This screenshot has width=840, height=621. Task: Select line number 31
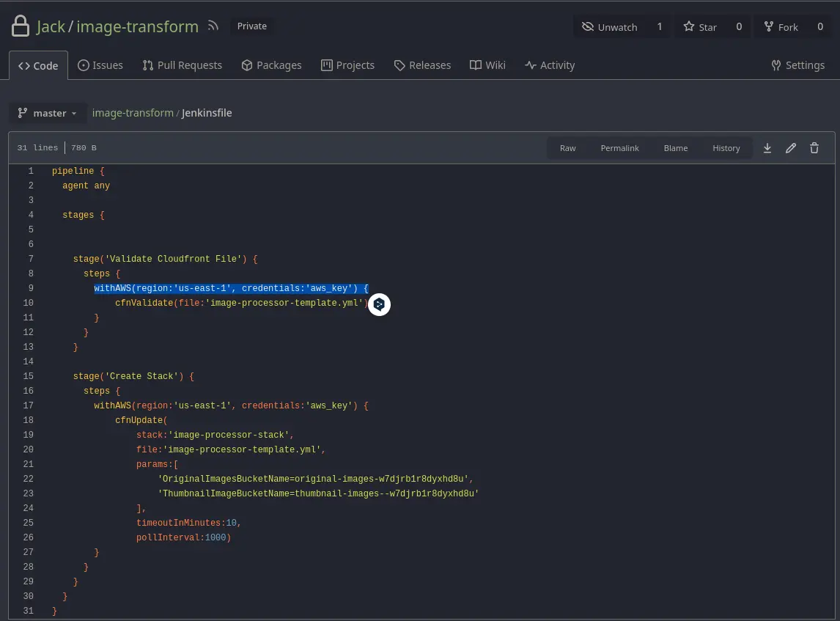click(29, 610)
